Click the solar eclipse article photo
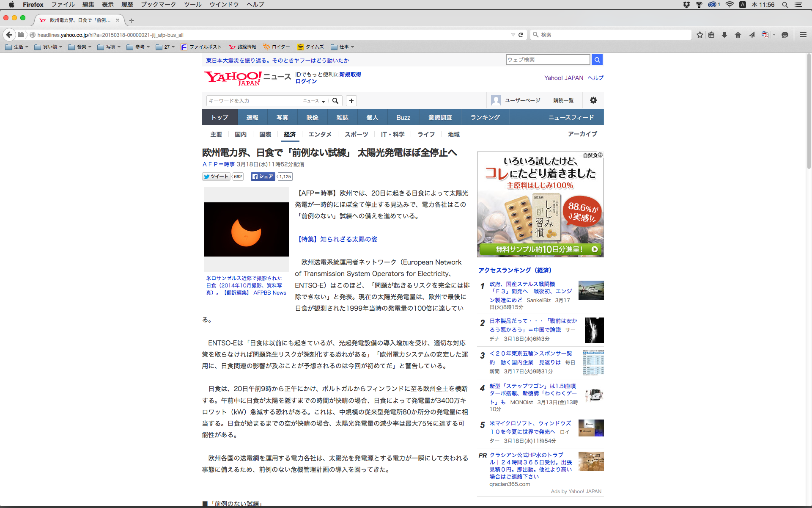The image size is (812, 508). tap(246, 229)
